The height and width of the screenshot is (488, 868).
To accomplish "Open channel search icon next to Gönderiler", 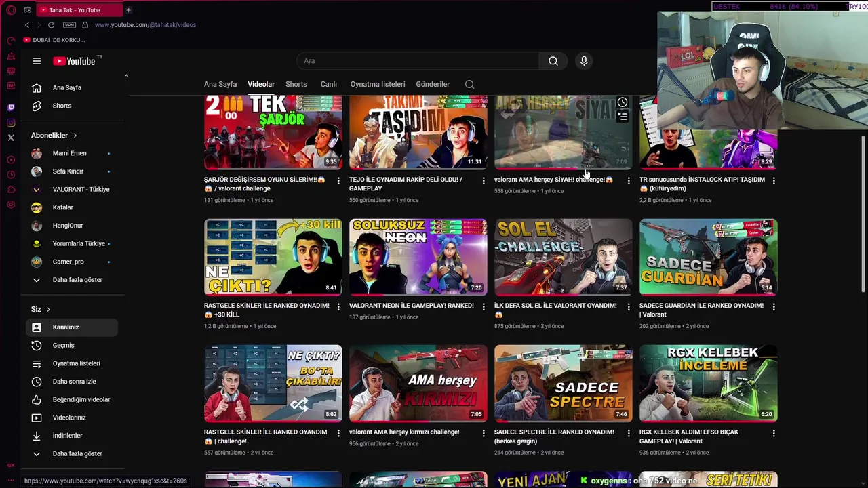I will click(x=469, y=84).
